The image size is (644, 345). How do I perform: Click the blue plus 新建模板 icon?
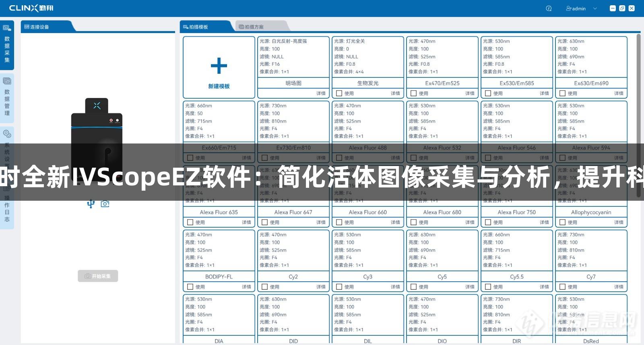click(219, 66)
